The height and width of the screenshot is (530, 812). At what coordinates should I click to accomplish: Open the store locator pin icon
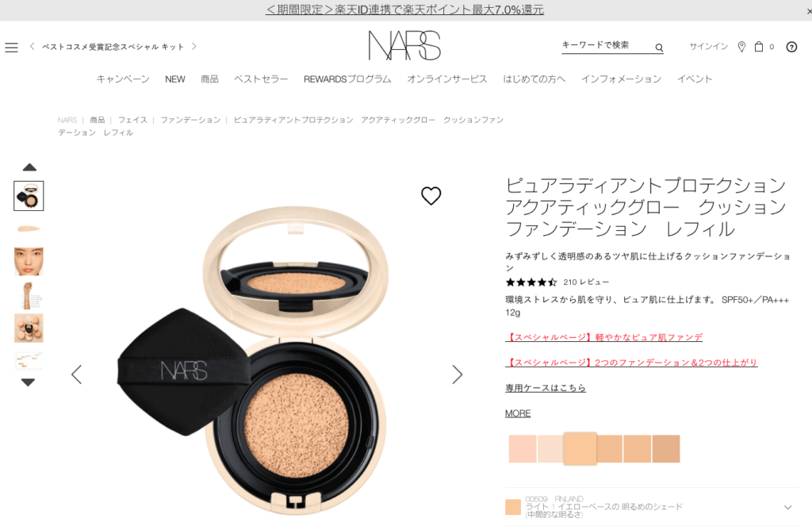[x=741, y=47]
